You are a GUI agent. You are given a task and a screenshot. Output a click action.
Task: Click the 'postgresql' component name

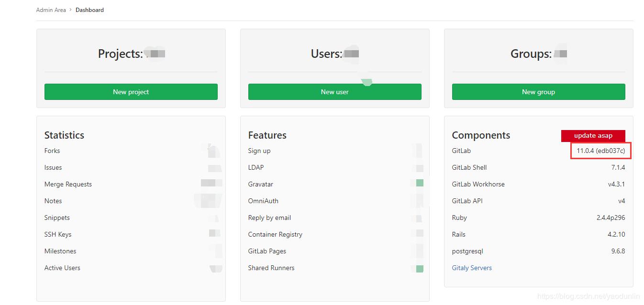coord(467,251)
